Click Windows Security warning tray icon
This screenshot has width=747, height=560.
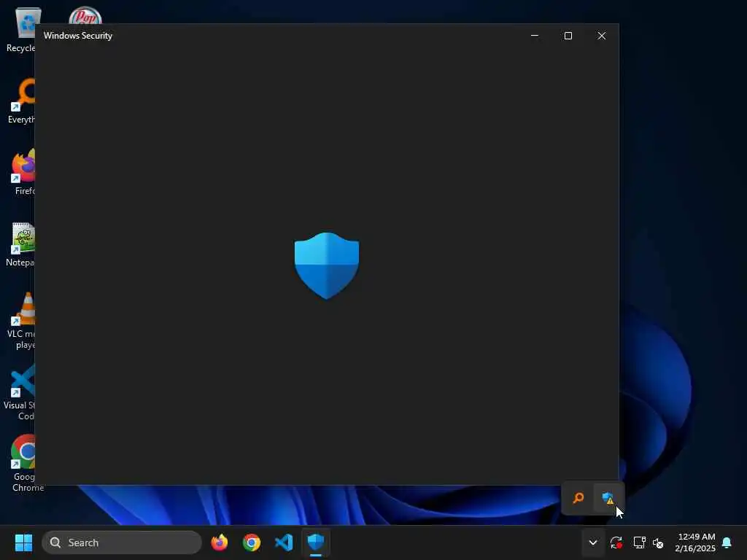tap(608, 498)
